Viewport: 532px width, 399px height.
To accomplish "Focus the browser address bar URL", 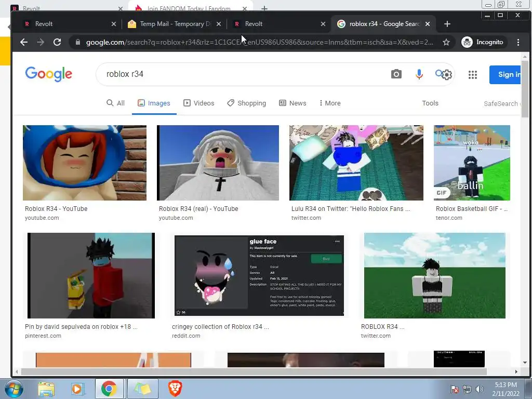I will [x=260, y=42].
